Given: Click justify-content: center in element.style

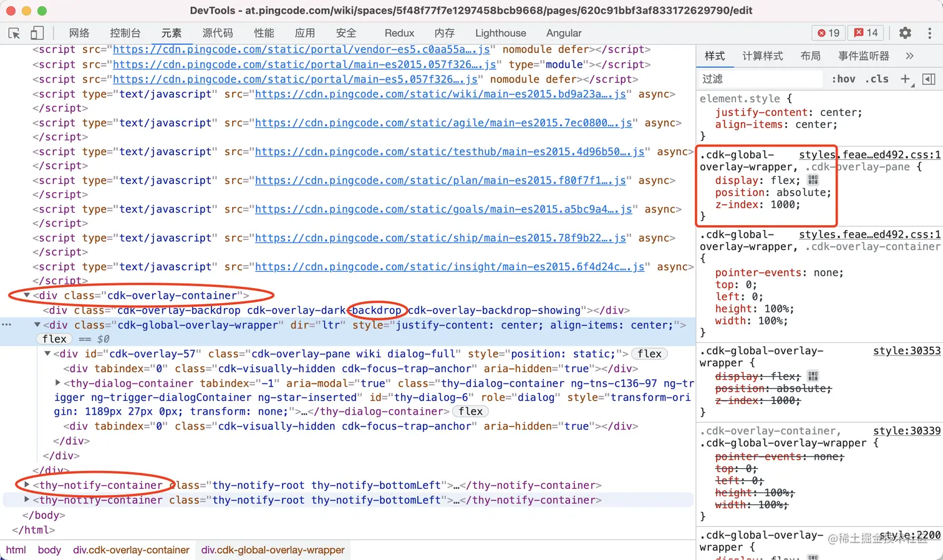Looking at the screenshot, I should (x=788, y=112).
